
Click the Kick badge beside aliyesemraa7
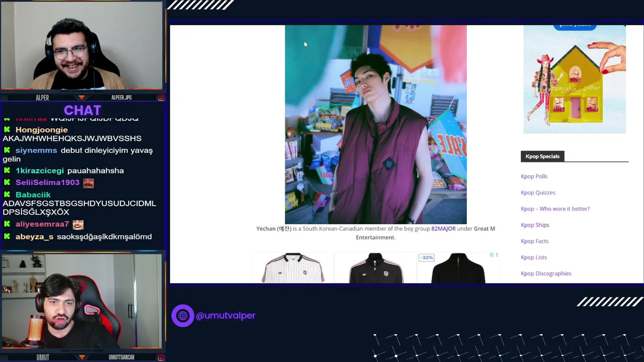tap(7, 224)
